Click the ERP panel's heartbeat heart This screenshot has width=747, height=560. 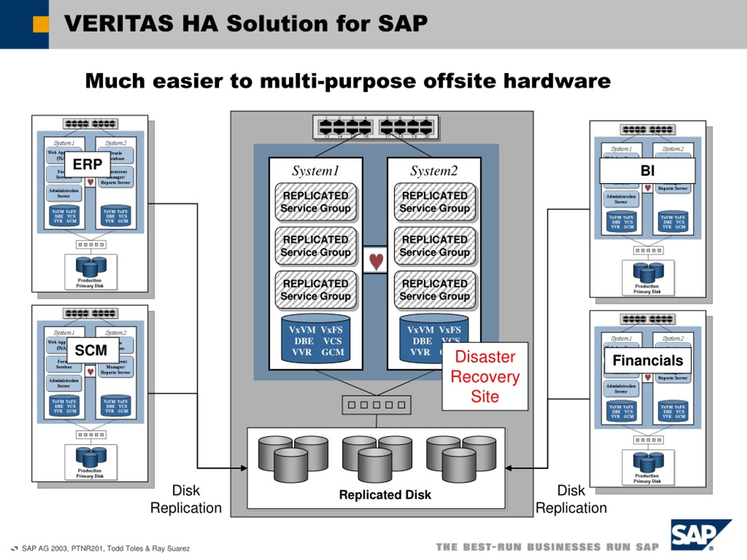[90, 182]
